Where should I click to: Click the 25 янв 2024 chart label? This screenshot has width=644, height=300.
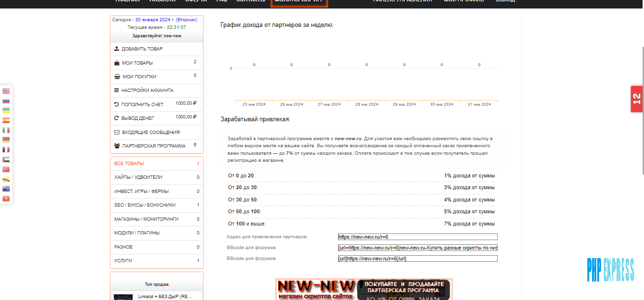tap(254, 104)
